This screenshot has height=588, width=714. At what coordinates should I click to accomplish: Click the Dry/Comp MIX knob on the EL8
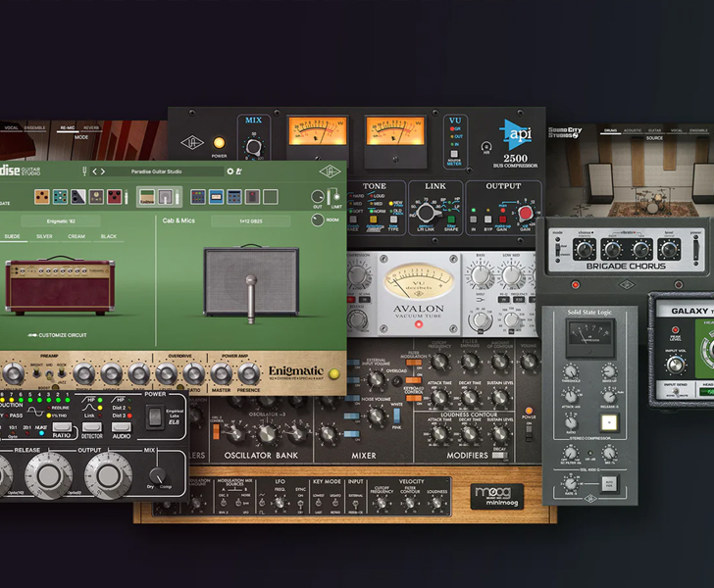[158, 476]
